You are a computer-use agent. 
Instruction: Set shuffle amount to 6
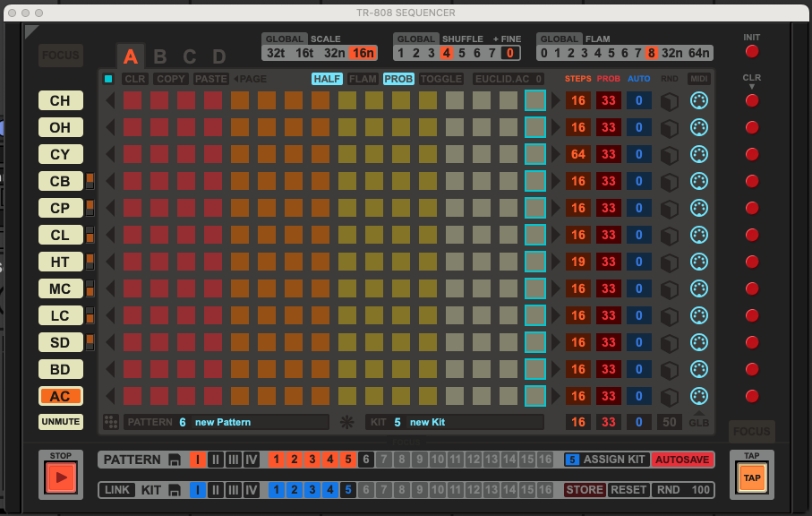point(477,53)
